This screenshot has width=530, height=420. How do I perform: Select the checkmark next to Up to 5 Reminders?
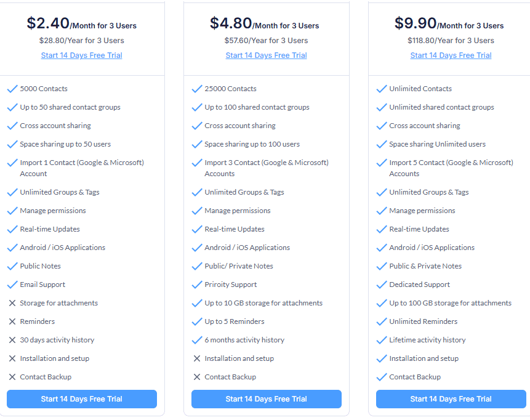pos(197,321)
